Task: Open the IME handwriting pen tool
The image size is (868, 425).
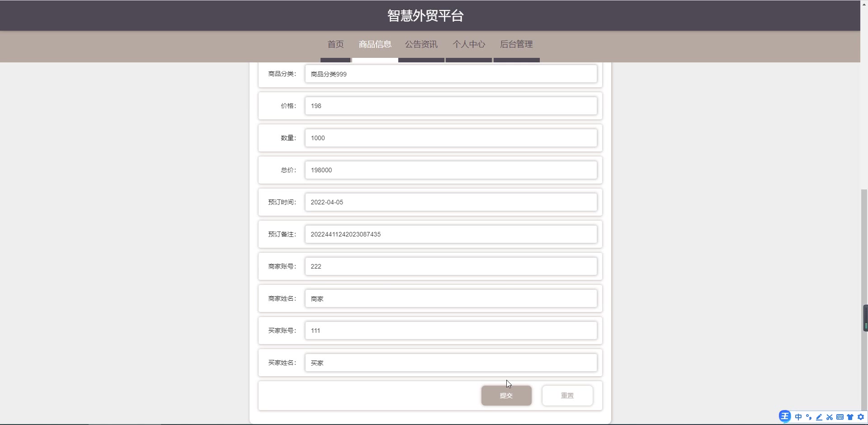Action: (x=819, y=417)
